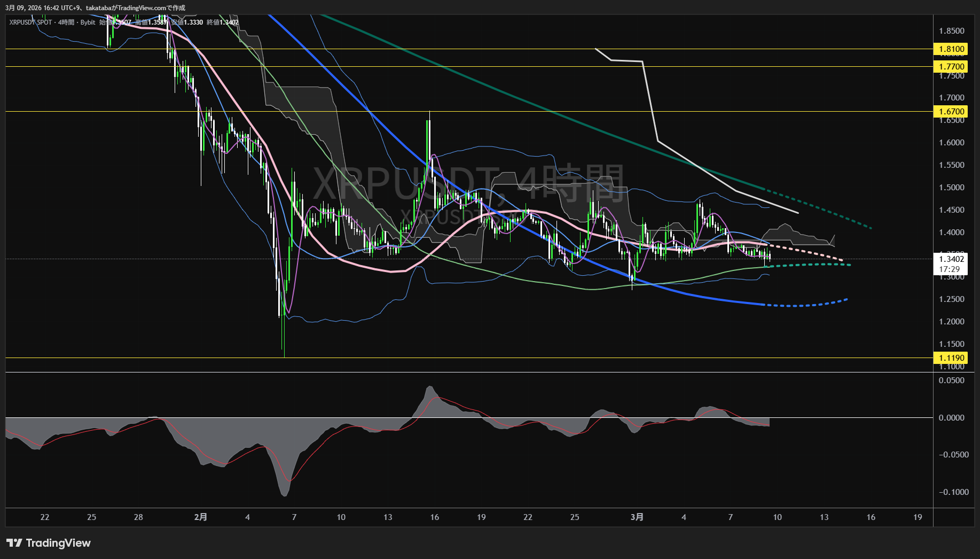980x559 pixels.
Task: Click the 1.5000 price axis tick
Action: (951, 188)
